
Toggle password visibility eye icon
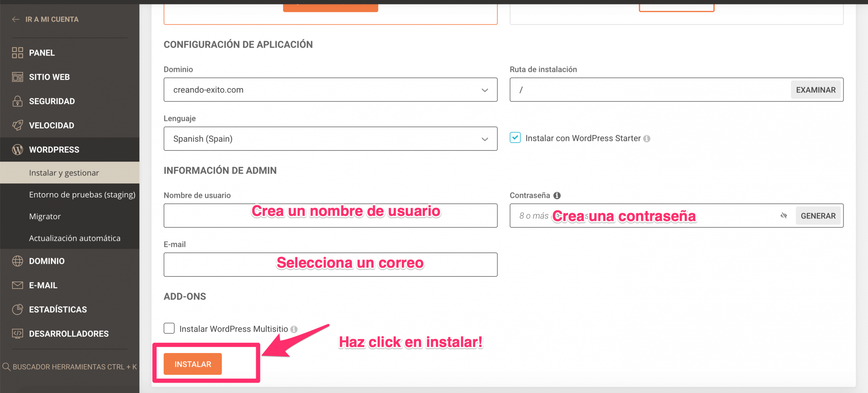click(x=784, y=215)
